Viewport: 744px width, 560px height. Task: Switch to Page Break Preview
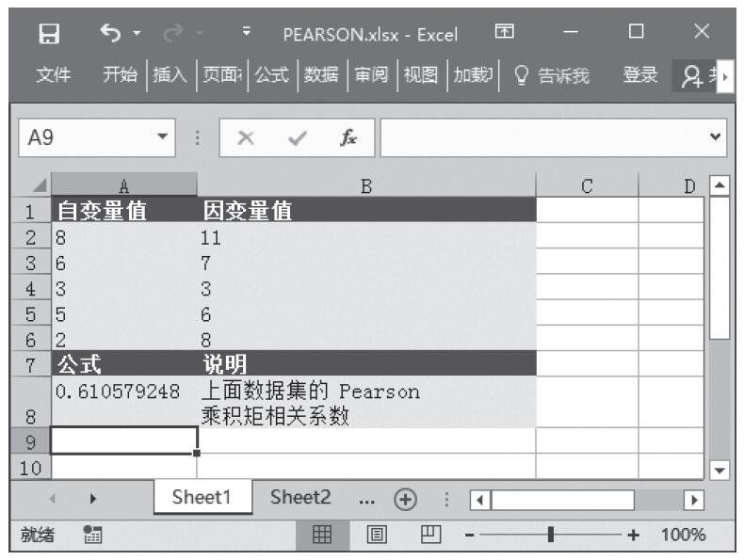point(428,535)
